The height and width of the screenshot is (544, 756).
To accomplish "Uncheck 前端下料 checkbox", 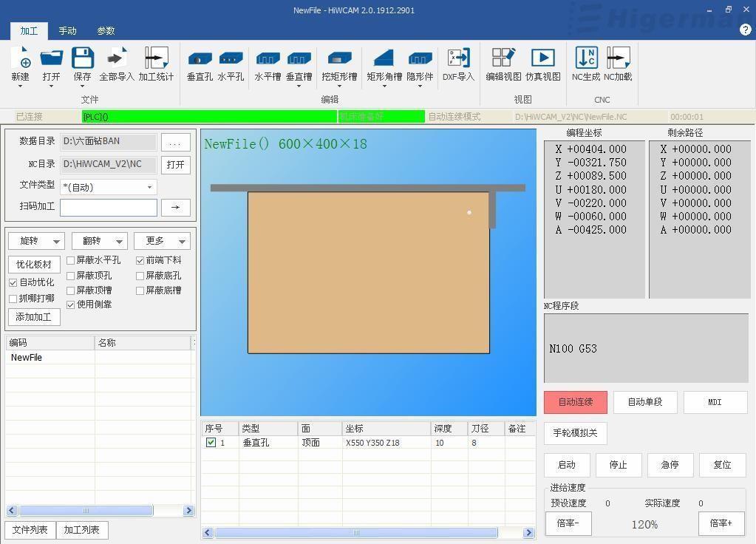I will [x=140, y=260].
